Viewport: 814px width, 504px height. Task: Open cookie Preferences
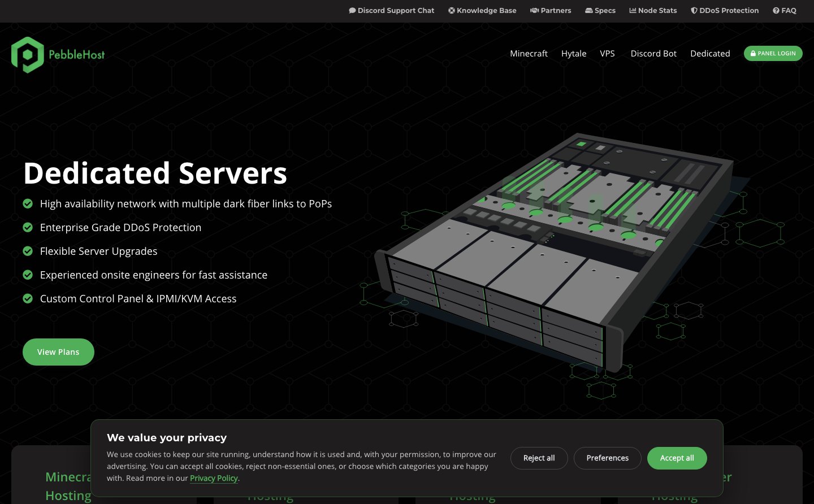coord(608,458)
